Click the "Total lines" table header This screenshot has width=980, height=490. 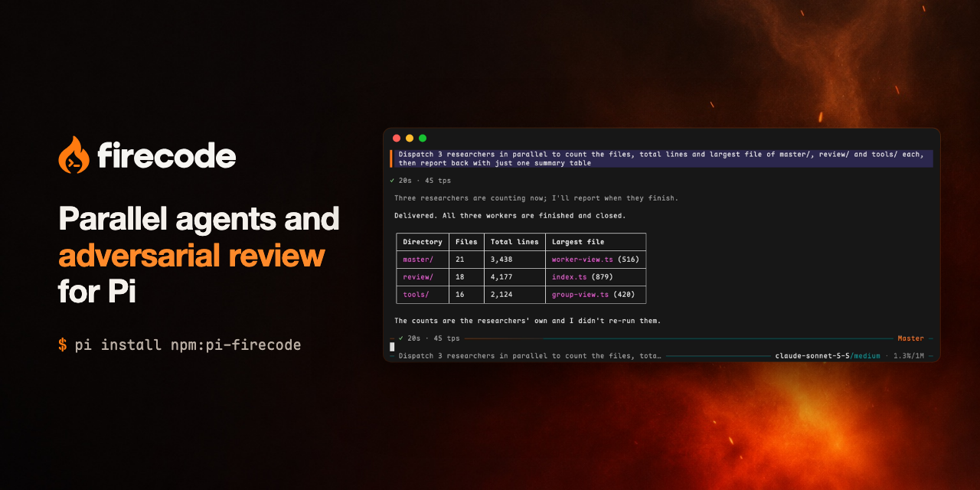[x=514, y=242]
